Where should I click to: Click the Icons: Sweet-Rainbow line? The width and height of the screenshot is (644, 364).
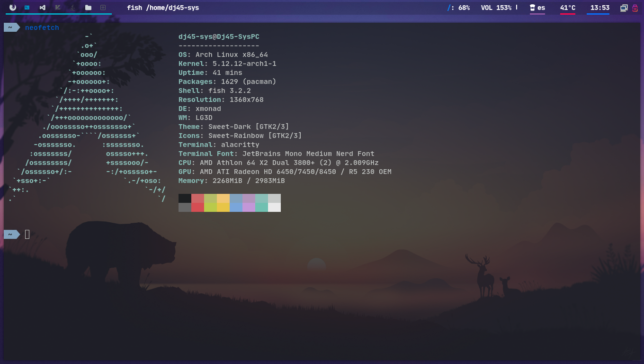tap(240, 136)
